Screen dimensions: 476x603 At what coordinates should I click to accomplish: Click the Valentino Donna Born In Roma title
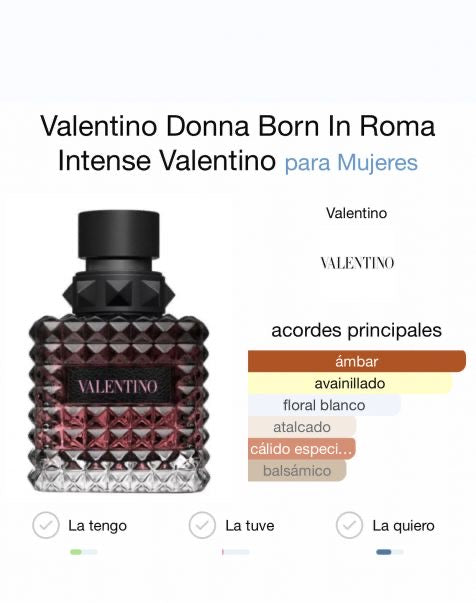pos(238,127)
